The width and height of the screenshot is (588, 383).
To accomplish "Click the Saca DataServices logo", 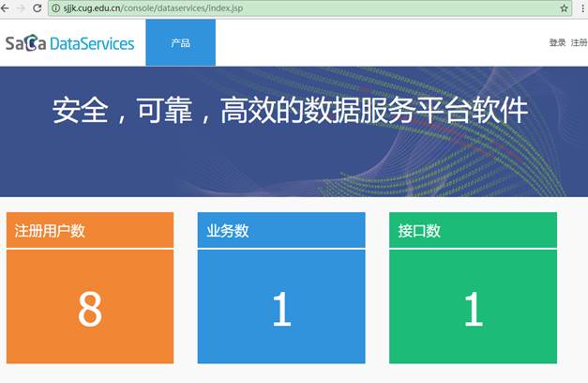I will pos(69,43).
